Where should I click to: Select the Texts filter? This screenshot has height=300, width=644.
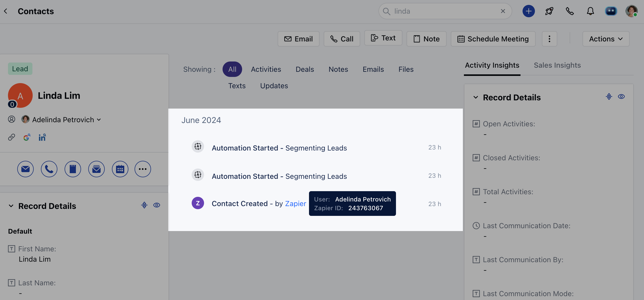237,86
